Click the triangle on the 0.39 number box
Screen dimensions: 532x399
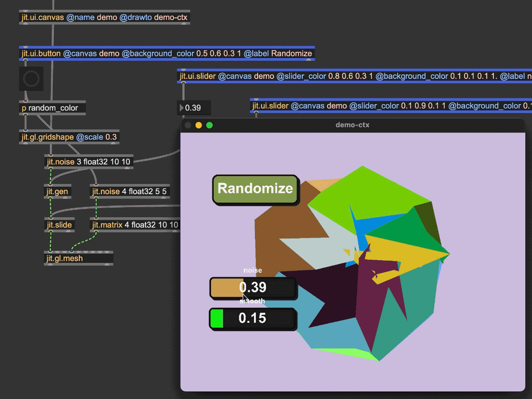(x=181, y=108)
